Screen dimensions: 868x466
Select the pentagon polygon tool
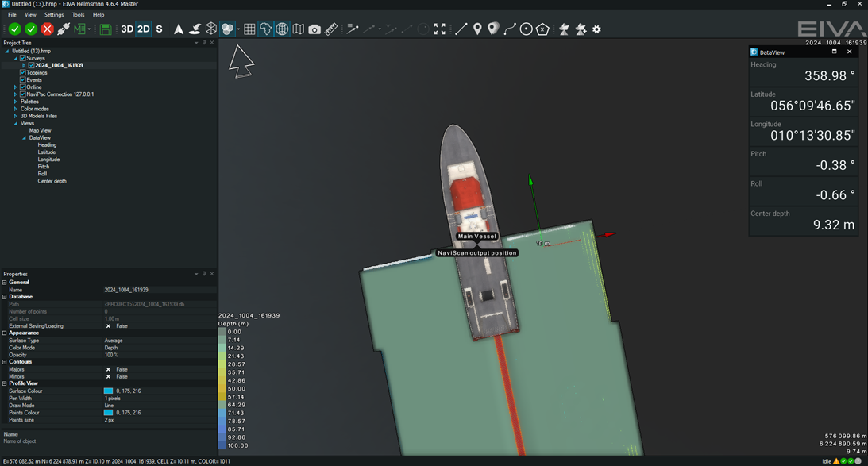click(542, 29)
